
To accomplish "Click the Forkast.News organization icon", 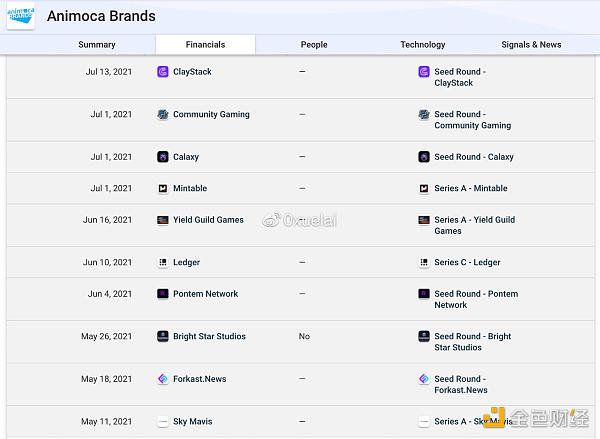I will coord(163,379).
